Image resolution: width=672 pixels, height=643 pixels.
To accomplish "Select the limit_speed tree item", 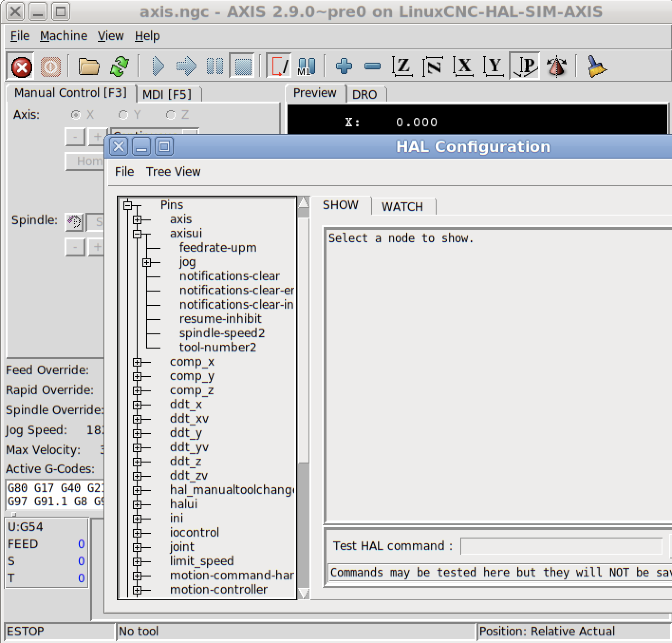I will click(x=202, y=561).
